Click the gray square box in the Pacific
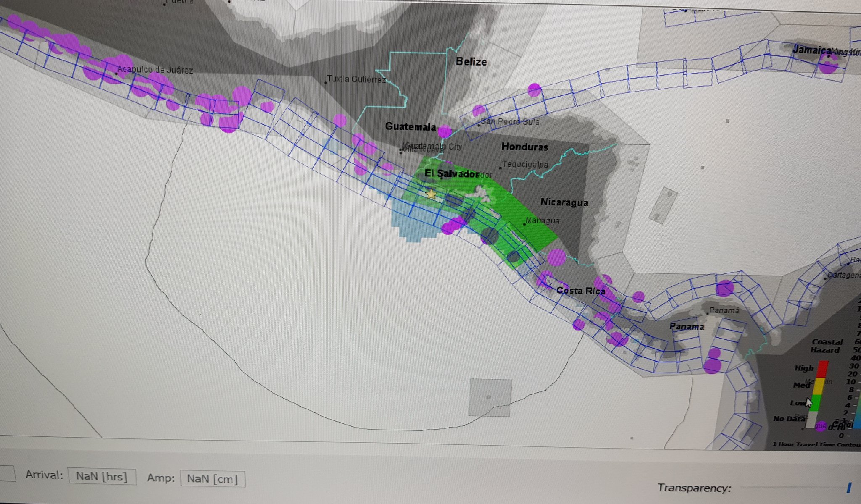The image size is (861, 504). 490,397
